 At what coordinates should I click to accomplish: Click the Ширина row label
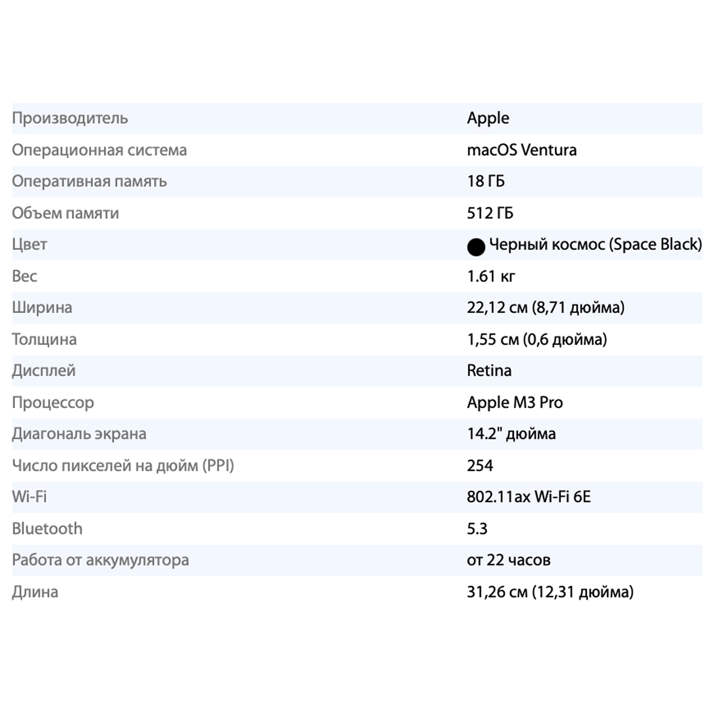pos(42,308)
